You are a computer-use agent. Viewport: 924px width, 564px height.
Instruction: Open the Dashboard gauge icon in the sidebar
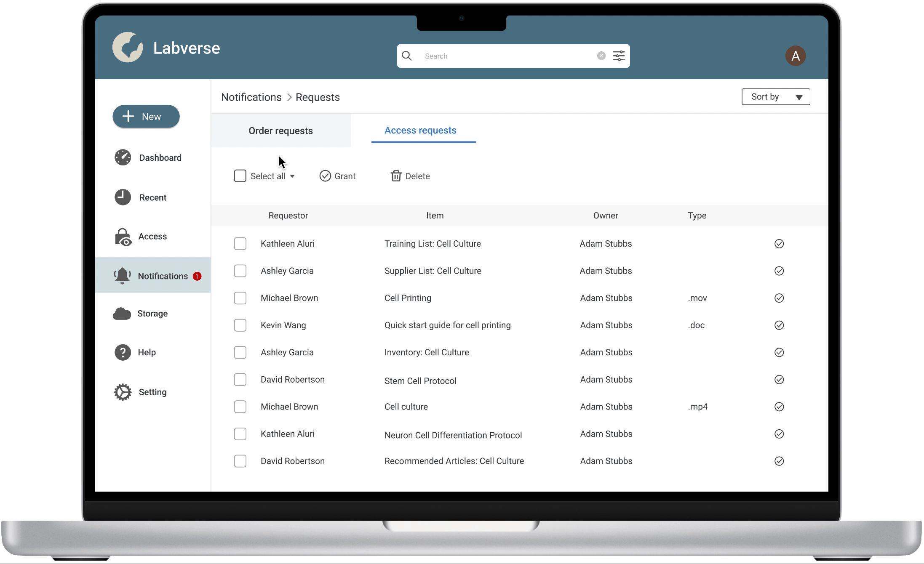(123, 157)
